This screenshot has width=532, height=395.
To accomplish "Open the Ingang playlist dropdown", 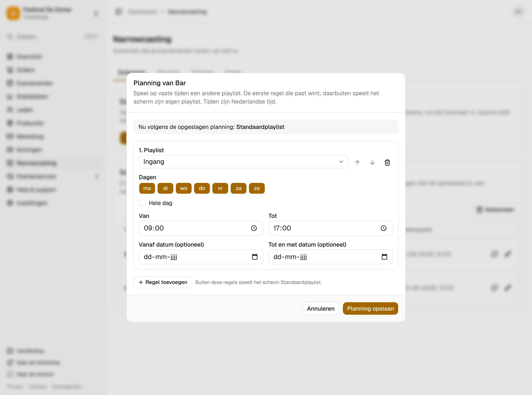I will coord(243,162).
